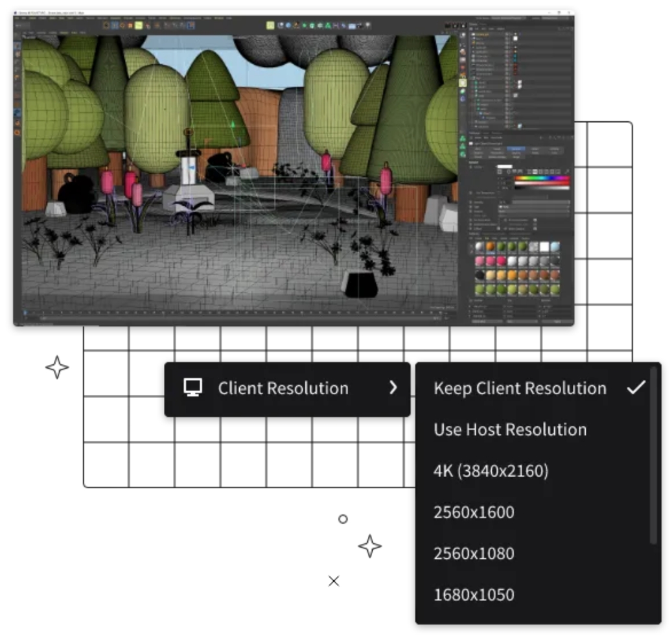Viewport: 672px width, 636px height.
Task: Choose the 1680x1050 resolution
Action: (474, 595)
